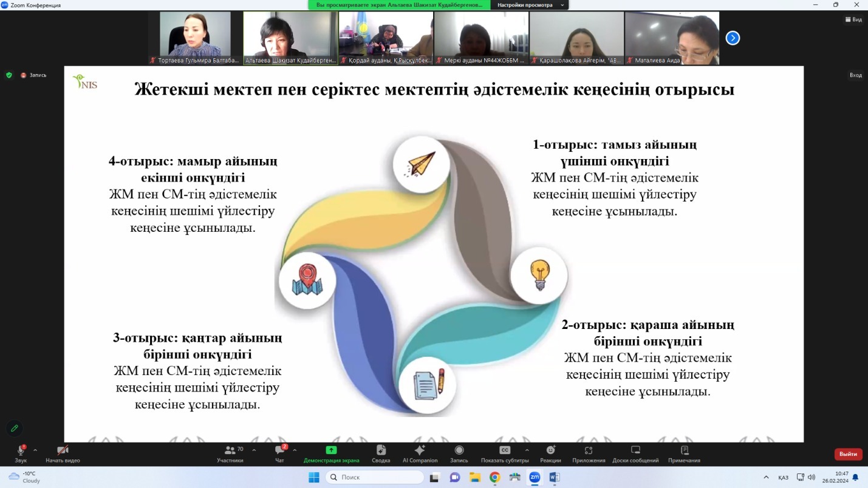Expand audio options arrow next to Звук
Image resolution: width=868 pixels, height=488 pixels.
point(35,450)
